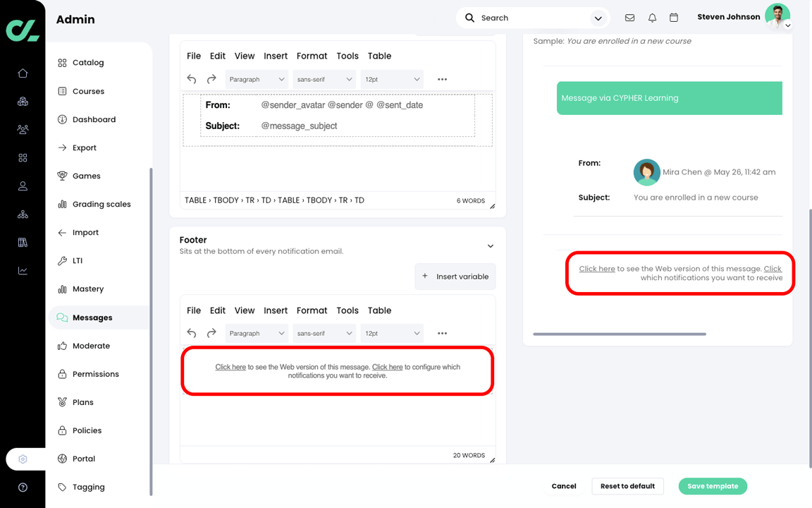
Task: Open the Edit menu in Footer editor
Action: (x=218, y=310)
